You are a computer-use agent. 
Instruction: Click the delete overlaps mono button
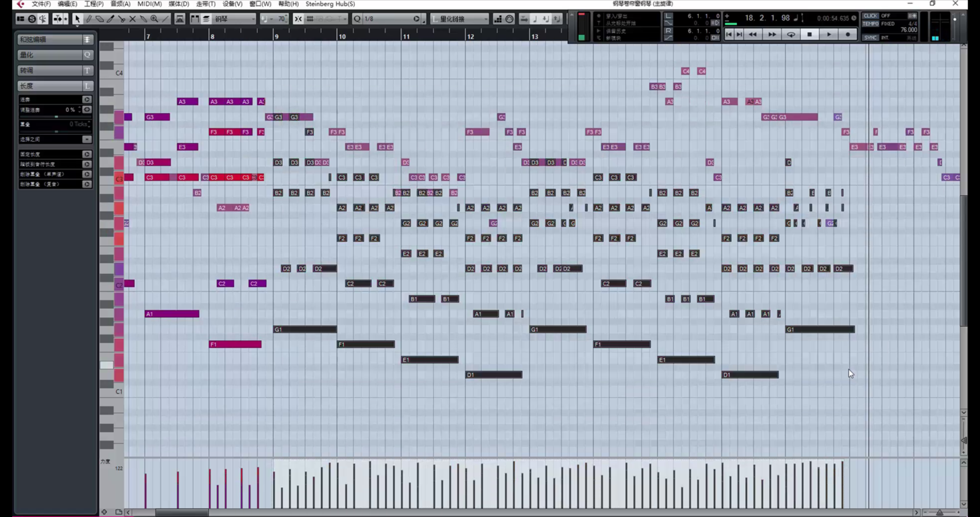click(87, 174)
